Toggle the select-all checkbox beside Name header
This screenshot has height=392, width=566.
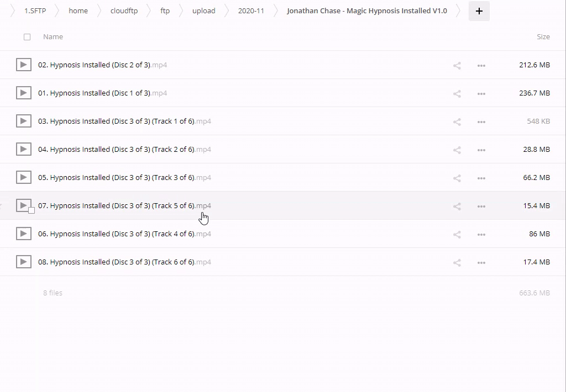[27, 37]
